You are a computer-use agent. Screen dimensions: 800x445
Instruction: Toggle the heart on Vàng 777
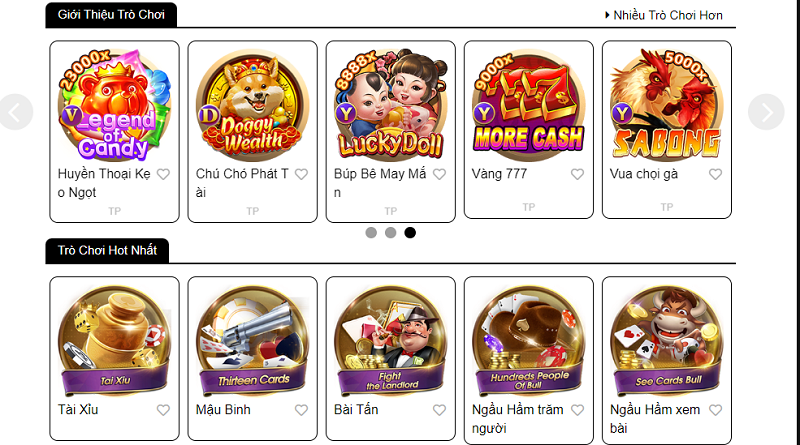coord(578,175)
